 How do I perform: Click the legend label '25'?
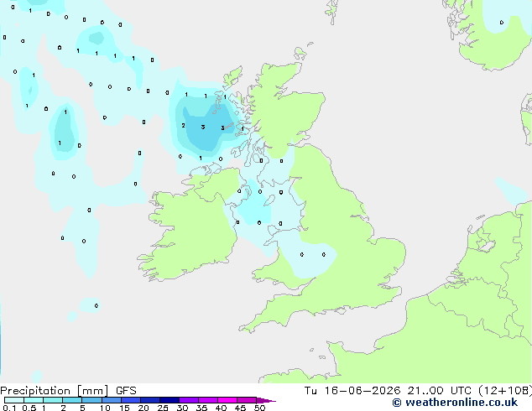[x=163, y=408]
